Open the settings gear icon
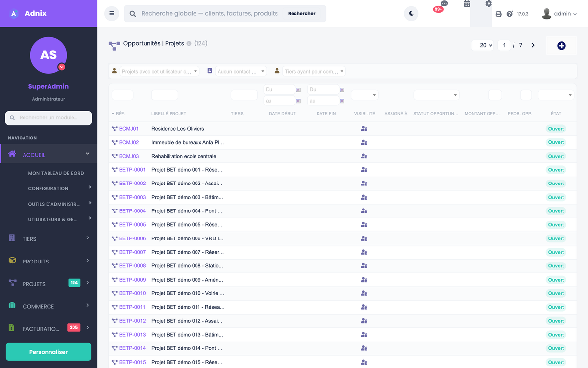Screen dimensions: 588x368 (x=489, y=4)
